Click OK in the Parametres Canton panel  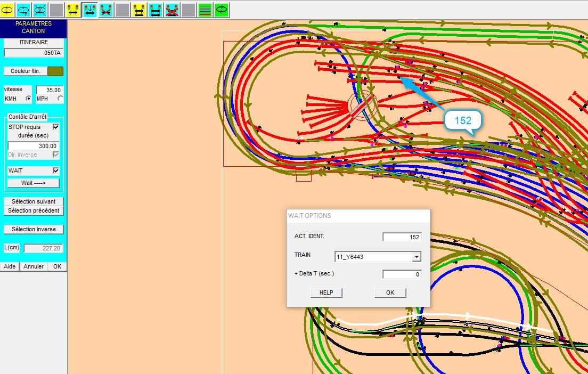tap(57, 266)
